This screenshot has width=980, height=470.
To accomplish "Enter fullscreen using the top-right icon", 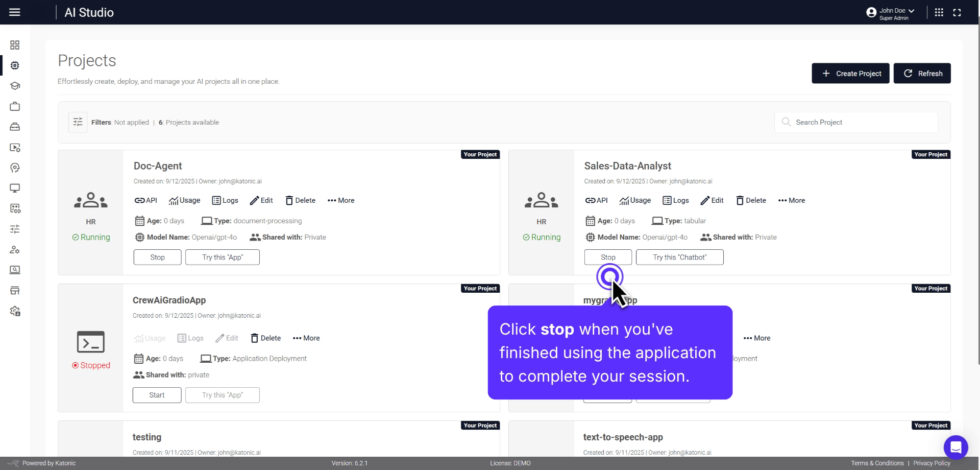I will pos(958,12).
